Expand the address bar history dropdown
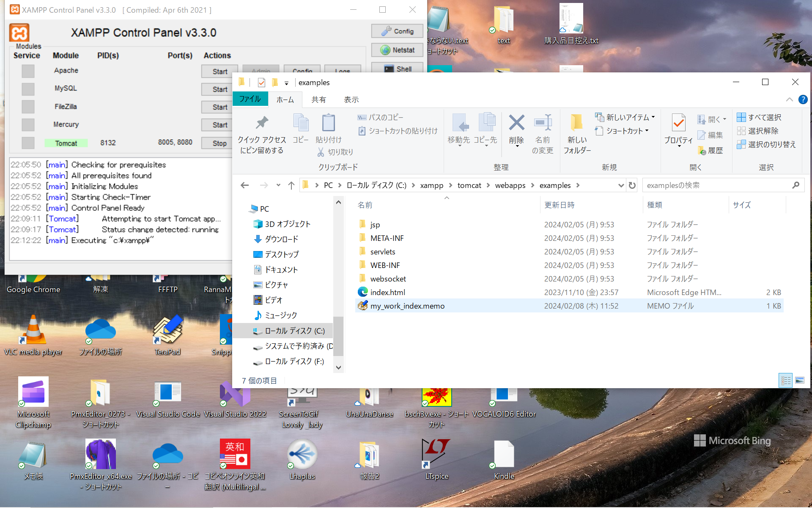The width and height of the screenshot is (812, 508). point(621,185)
